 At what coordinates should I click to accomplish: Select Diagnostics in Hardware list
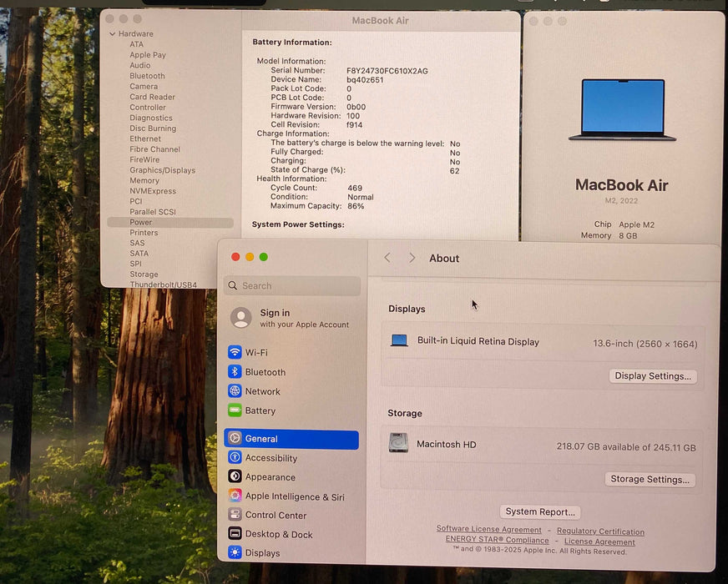(x=151, y=118)
